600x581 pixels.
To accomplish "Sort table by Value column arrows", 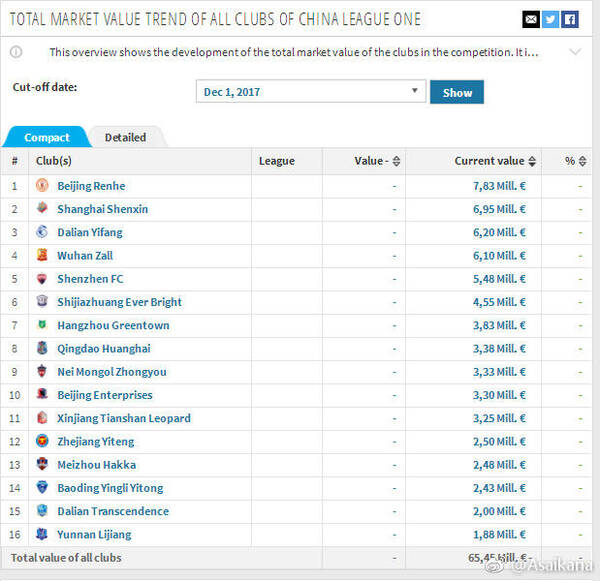I will pos(396,161).
